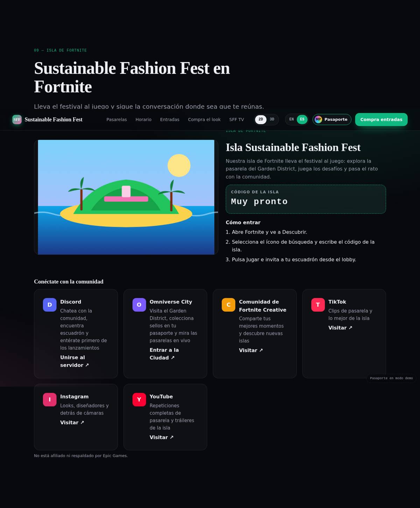Switch view mode to 2D

click(x=261, y=119)
